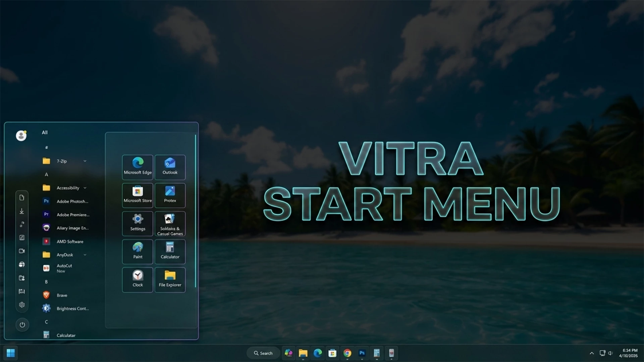
Task: Jump to letter B section header
Action: [x=46, y=282]
